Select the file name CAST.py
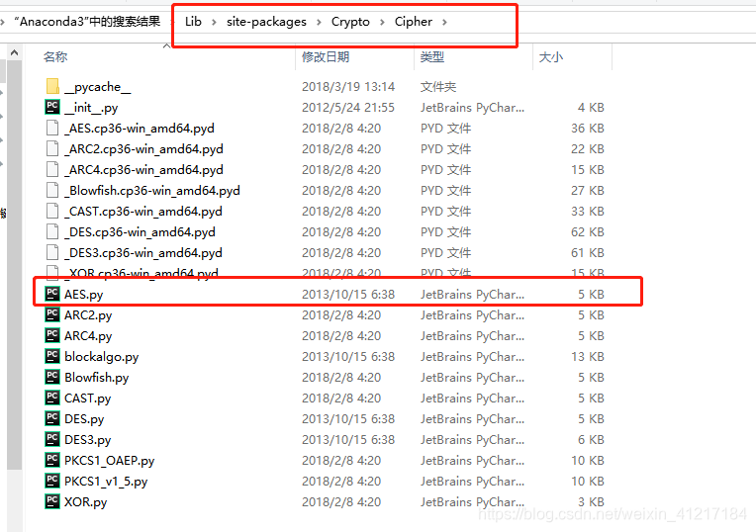The height and width of the screenshot is (532, 756). tap(88, 399)
